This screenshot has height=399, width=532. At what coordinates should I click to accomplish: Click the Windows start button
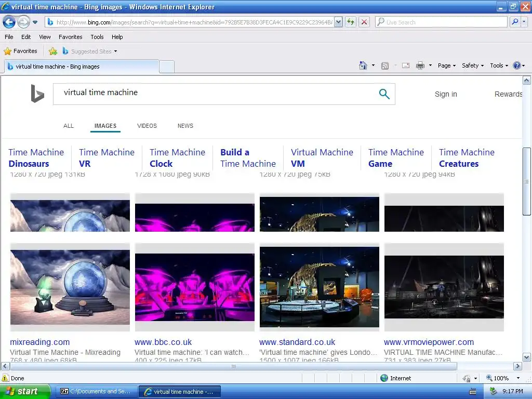point(25,391)
